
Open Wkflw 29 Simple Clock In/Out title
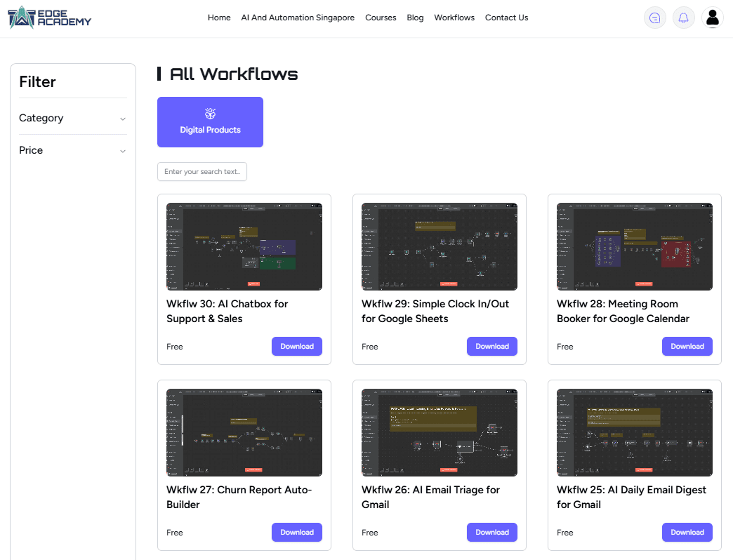[435, 311]
